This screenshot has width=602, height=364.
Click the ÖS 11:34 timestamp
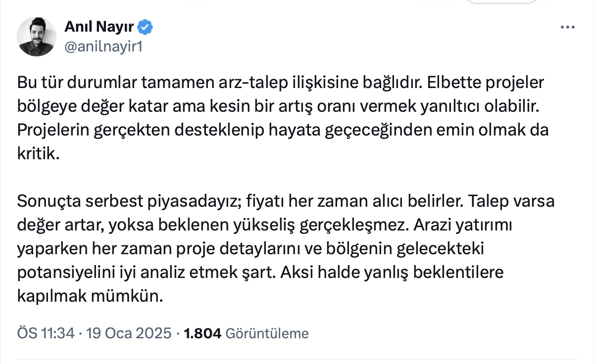coord(46,334)
